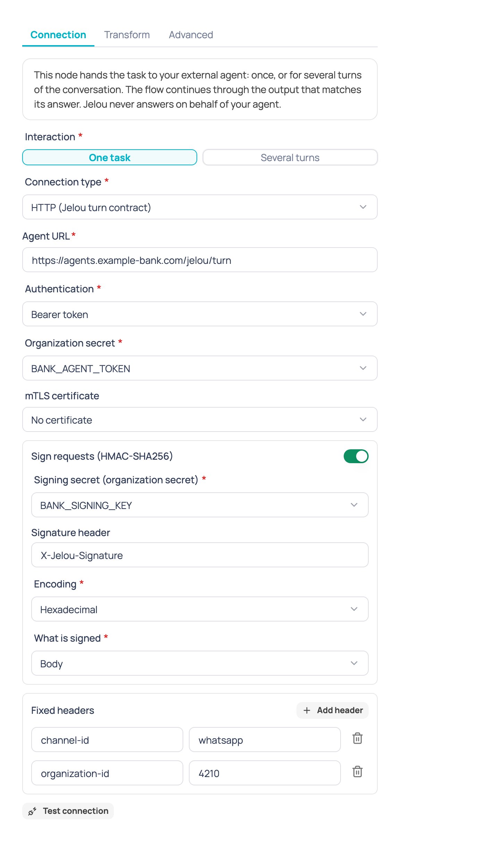The height and width of the screenshot is (868, 486).
Task: Switch to the Transform tab
Action: [x=127, y=35]
